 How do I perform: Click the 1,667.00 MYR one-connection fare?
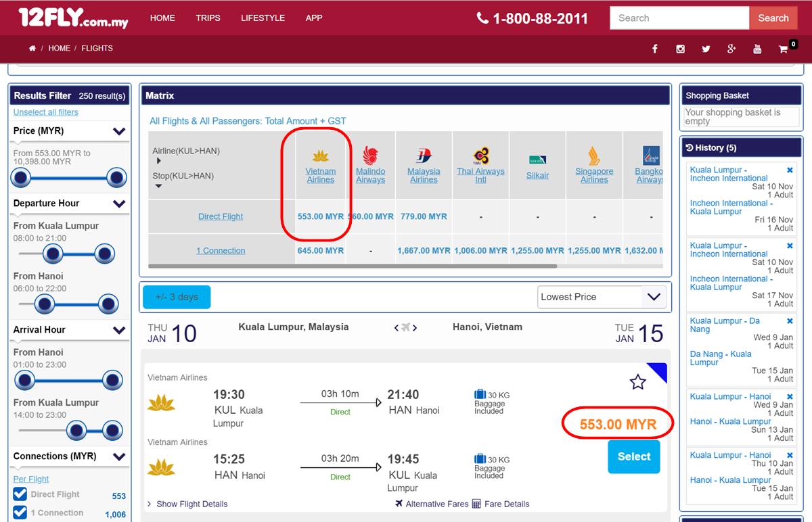[424, 251]
